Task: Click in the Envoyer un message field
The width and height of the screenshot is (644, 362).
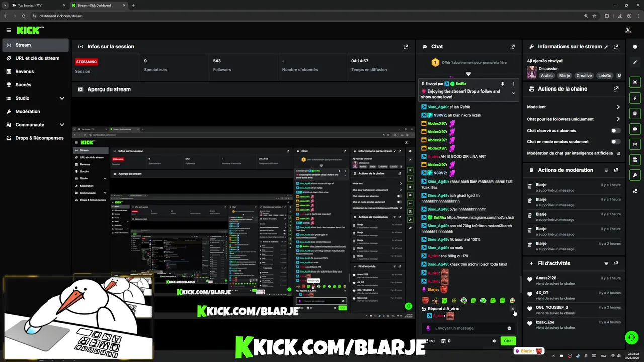Action: tap(468, 328)
